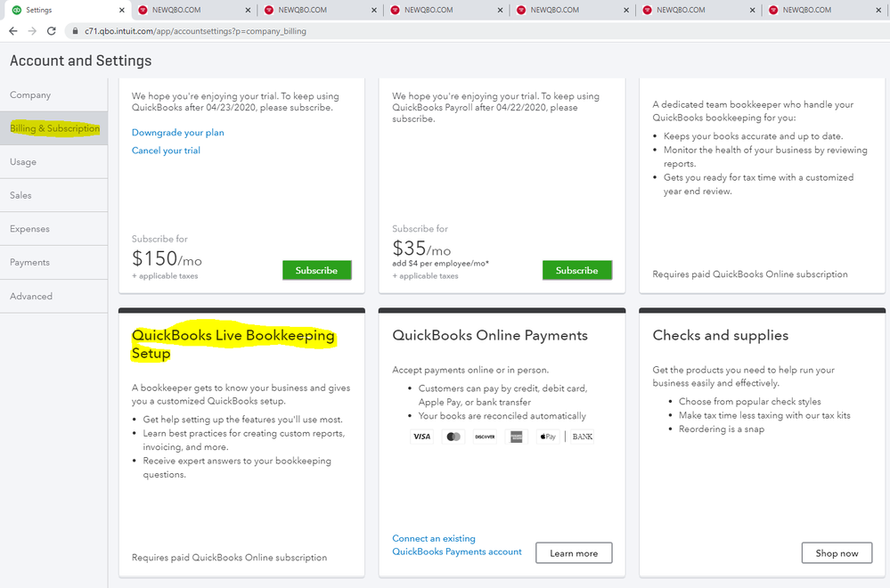Select the Visa payment method icon

point(422,436)
